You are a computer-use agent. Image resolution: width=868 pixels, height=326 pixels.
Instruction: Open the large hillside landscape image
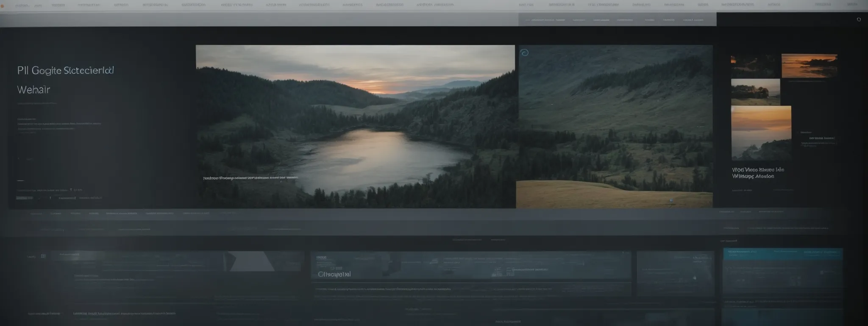(x=615, y=126)
